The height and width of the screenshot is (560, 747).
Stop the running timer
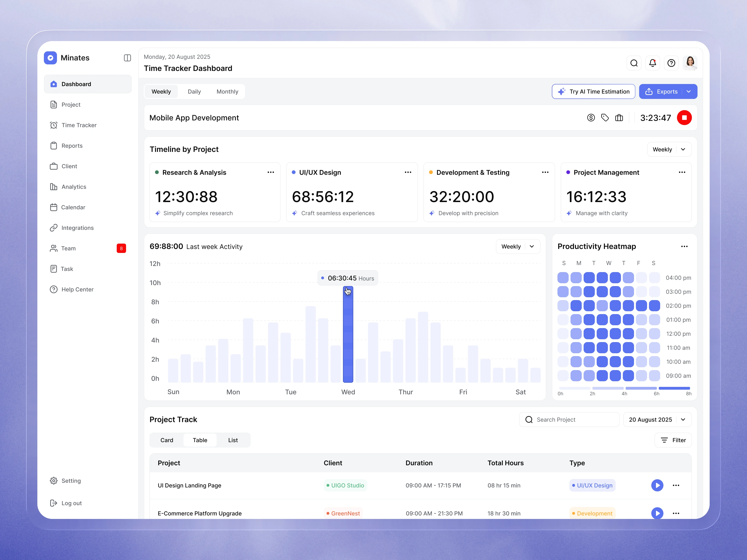[x=684, y=118]
